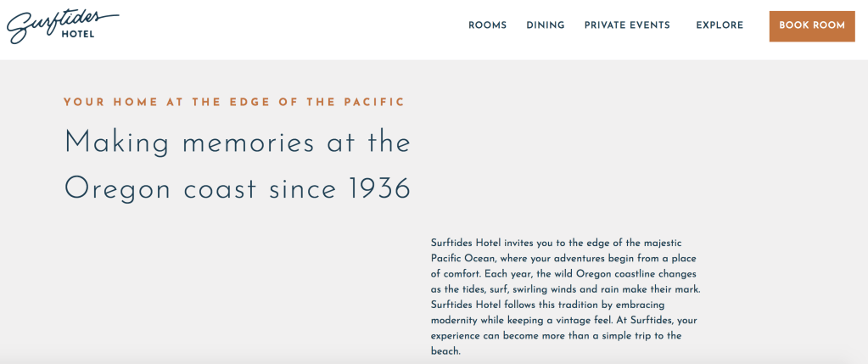868x364 pixels.
Task: Click the 'Making memories at the' heading line
Action: click(238, 142)
